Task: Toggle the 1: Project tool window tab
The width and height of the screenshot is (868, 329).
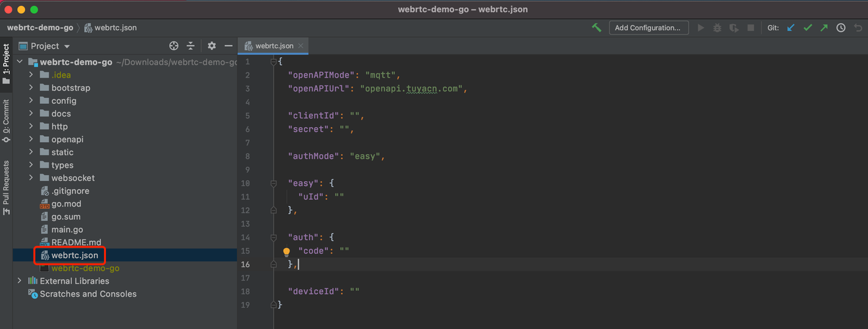Action: point(6,64)
